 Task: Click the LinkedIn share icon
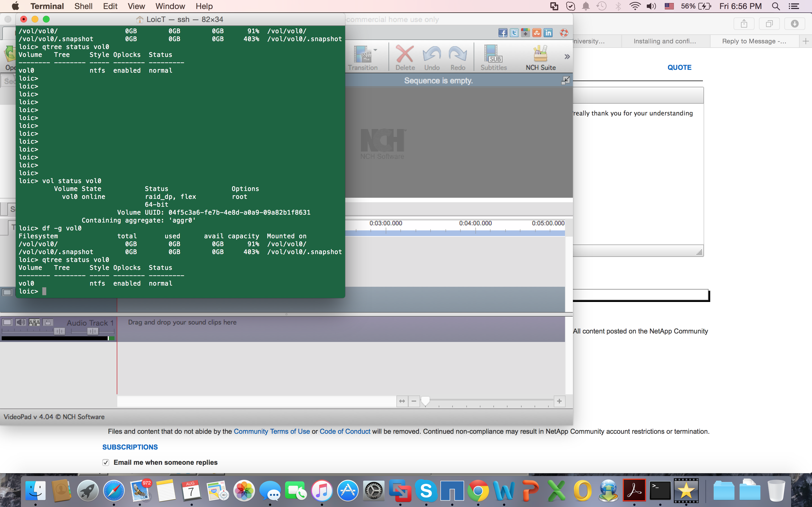(x=548, y=33)
